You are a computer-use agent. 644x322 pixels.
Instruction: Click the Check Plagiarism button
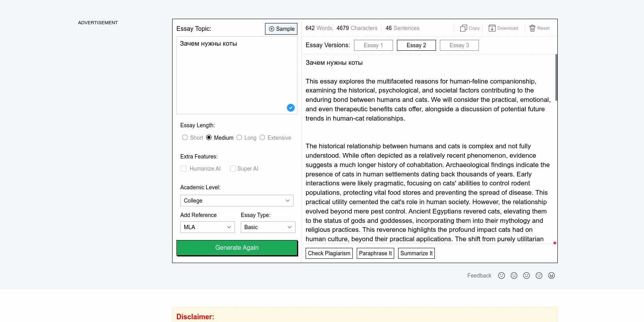pos(329,253)
